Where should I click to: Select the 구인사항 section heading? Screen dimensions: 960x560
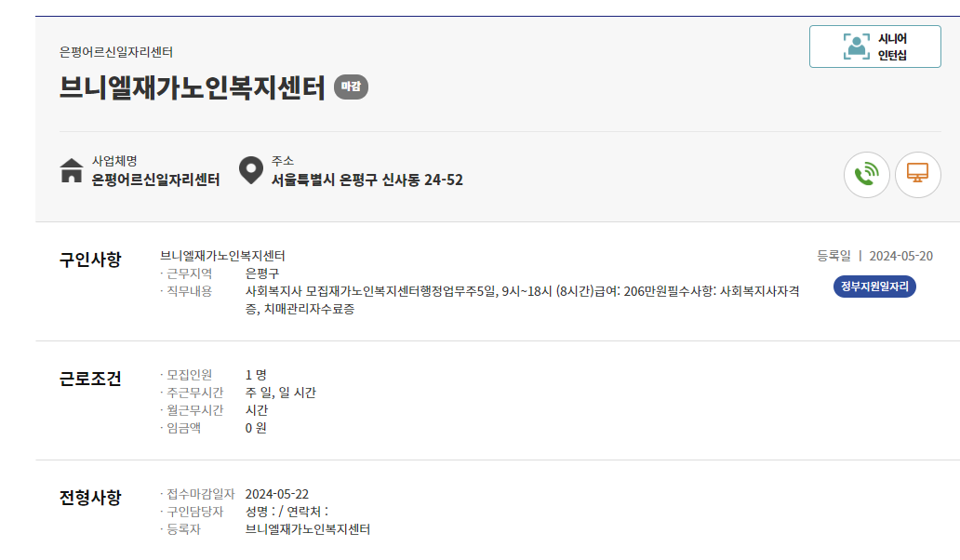tap(92, 260)
